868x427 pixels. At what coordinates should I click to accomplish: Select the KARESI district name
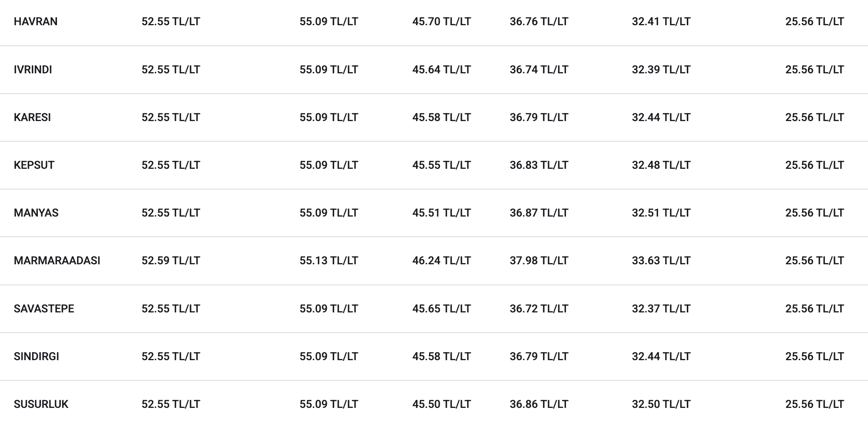tap(32, 117)
